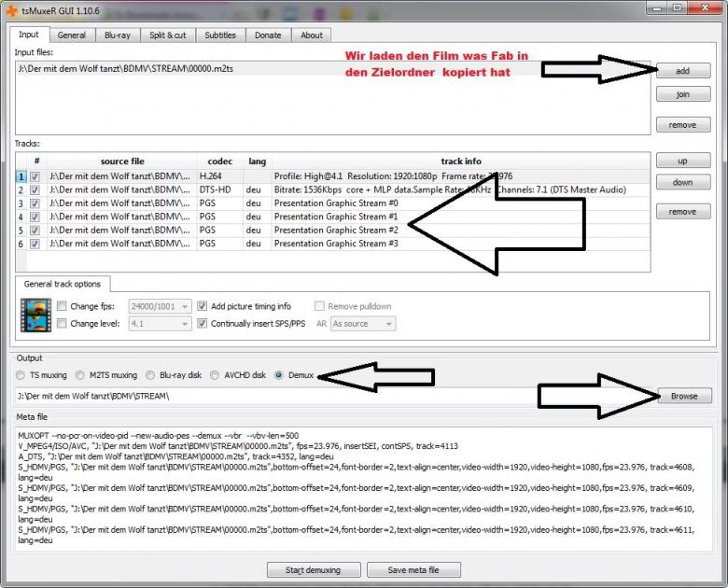This screenshot has height=588, width=728.
Task: Toggle checkbox for Presentation Graphic Stream #0
Action: click(x=35, y=203)
